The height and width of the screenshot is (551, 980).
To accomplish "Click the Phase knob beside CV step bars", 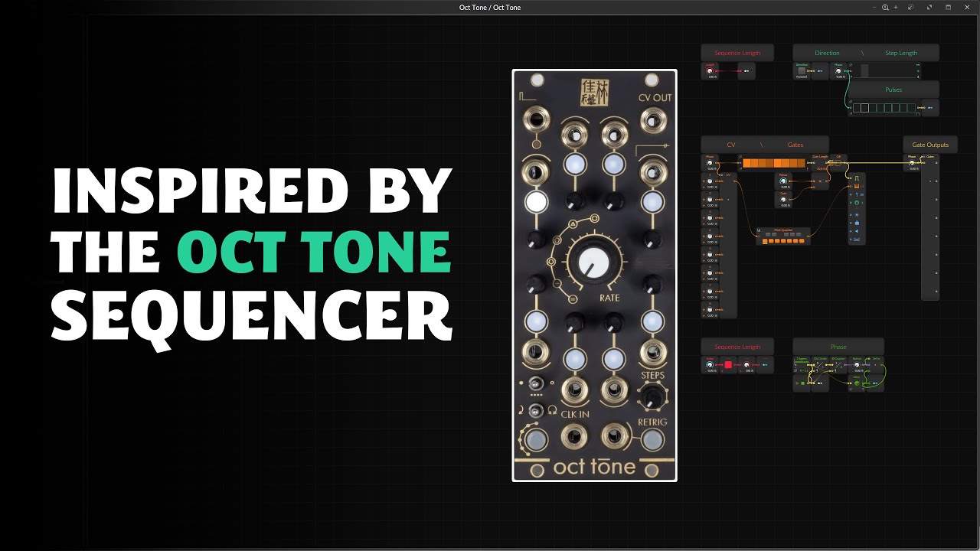I will click(710, 163).
